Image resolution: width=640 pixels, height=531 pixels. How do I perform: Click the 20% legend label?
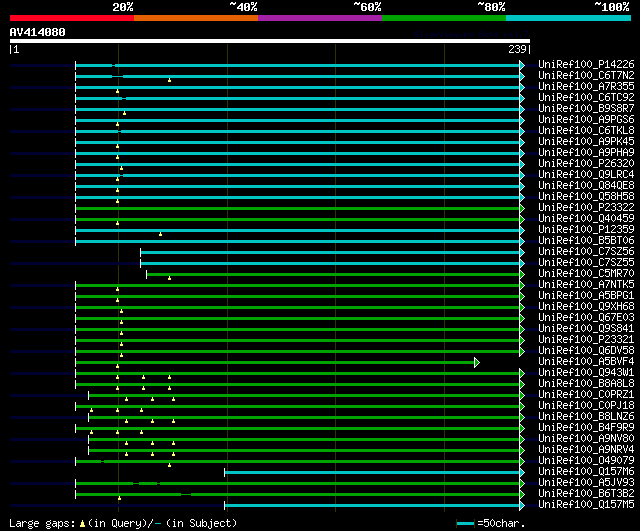[x=123, y=7]
